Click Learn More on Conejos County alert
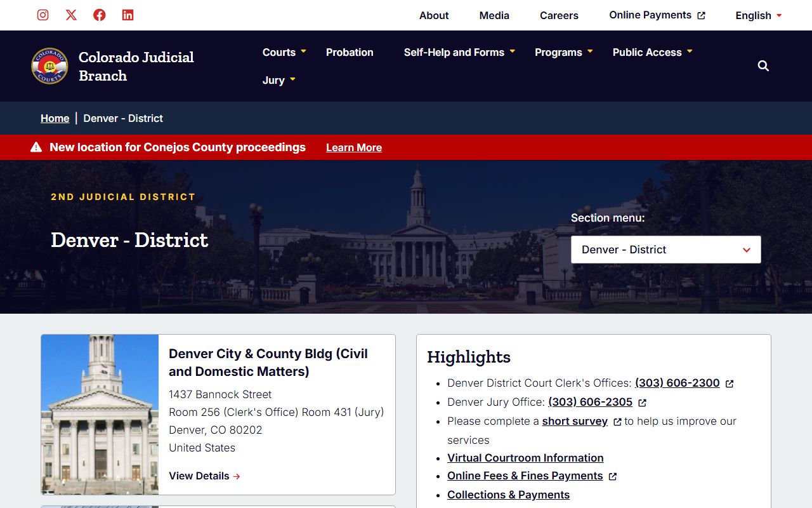This screenshot has width=812, height=508. pyautogui.click(x=354, y=147)
